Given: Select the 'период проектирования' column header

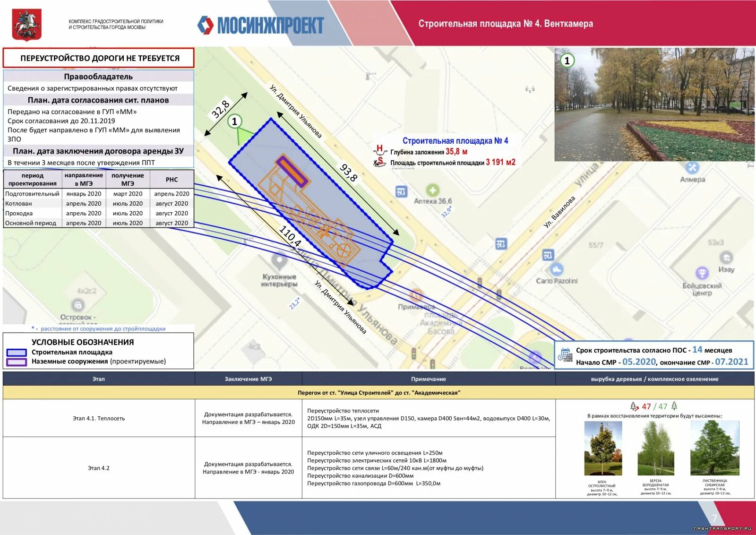Looking at the screenshot, I should click(x=33, y=180).
